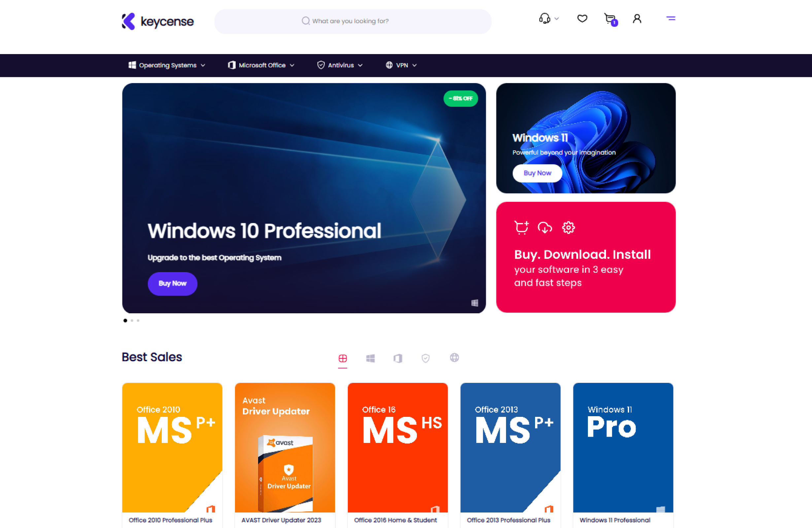
Task: Click Office 2013 MS P+ product image
Action: click(510, 448)
